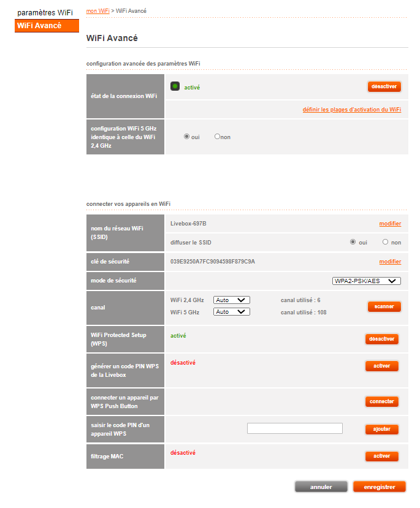Set SSID broadcast to 'oui'

[353, 241]
